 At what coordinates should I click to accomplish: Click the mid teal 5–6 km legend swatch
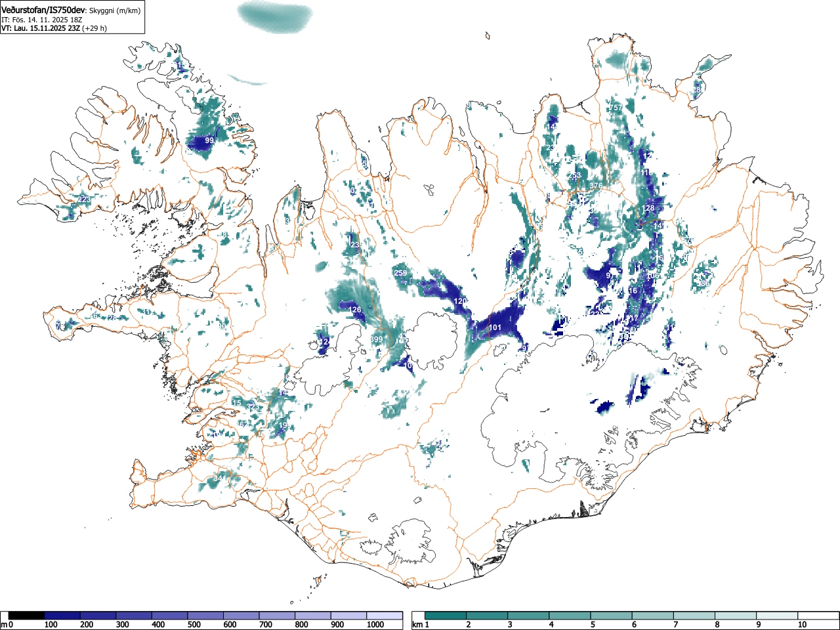click(611, 616)
